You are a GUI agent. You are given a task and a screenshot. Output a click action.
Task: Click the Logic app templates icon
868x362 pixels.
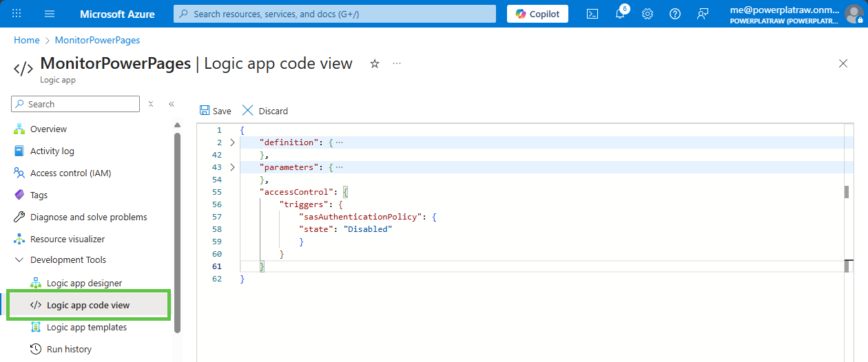tap(36, 327)
